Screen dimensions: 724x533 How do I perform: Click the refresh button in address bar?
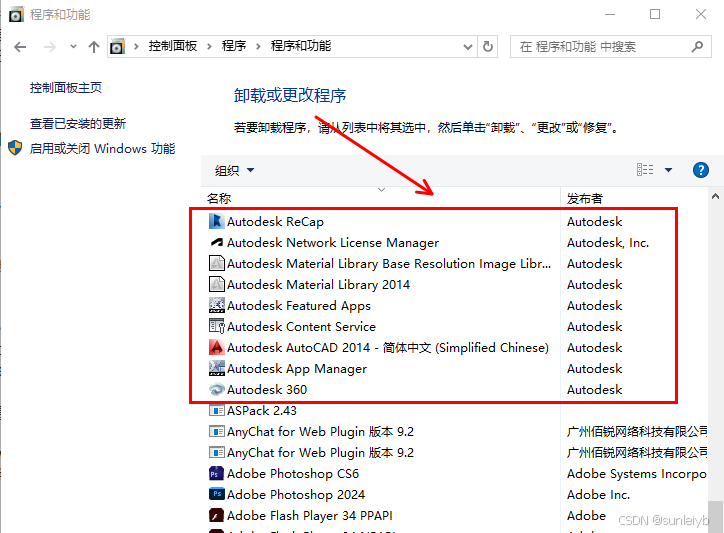pyautogui.click(x=488, y=47)
